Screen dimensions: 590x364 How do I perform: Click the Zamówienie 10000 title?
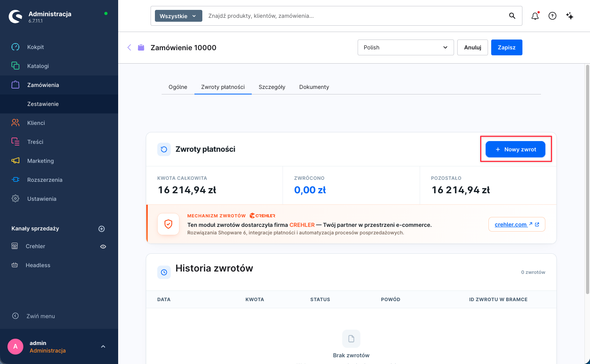183,47
